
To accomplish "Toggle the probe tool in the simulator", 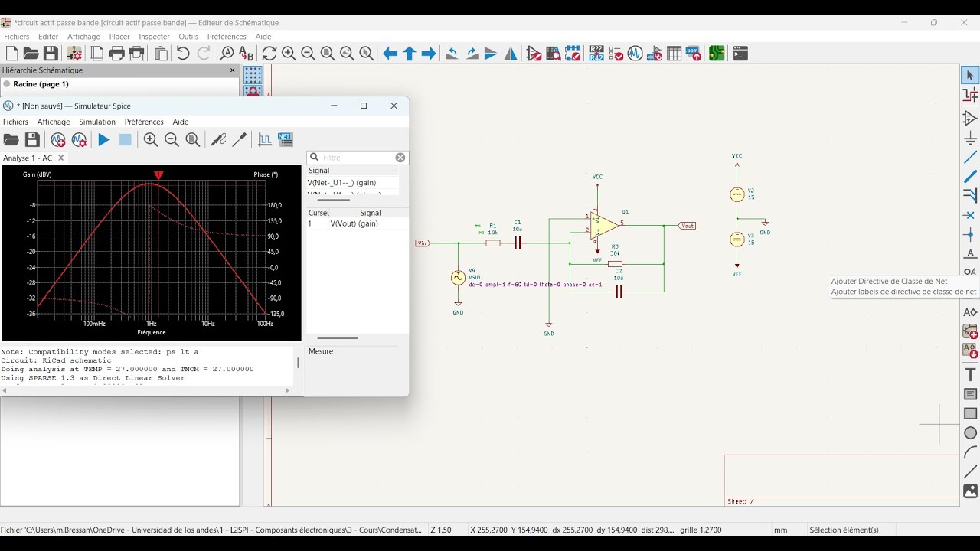I will point(218,140).
